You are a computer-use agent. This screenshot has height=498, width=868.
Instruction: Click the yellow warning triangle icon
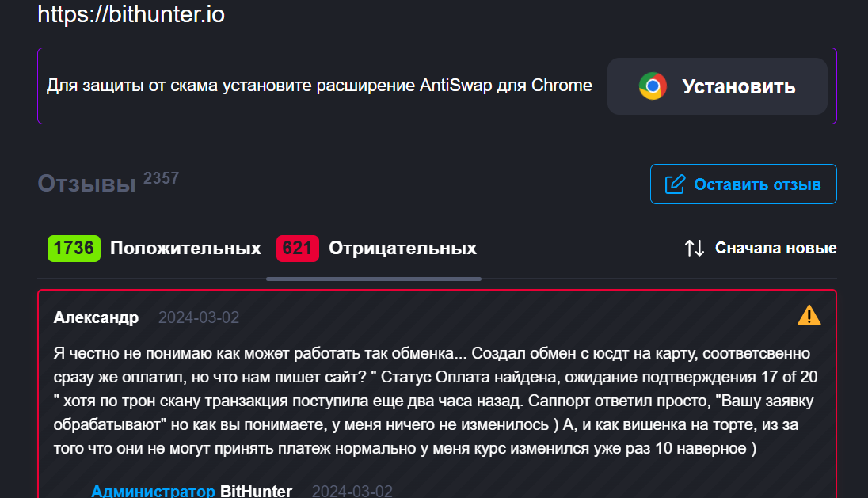809,315
